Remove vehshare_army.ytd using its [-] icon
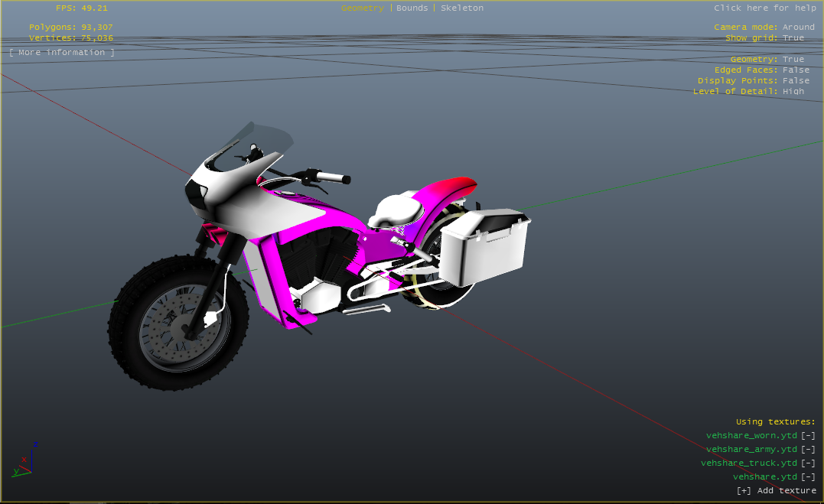The image size is (824, 504). 808,449
